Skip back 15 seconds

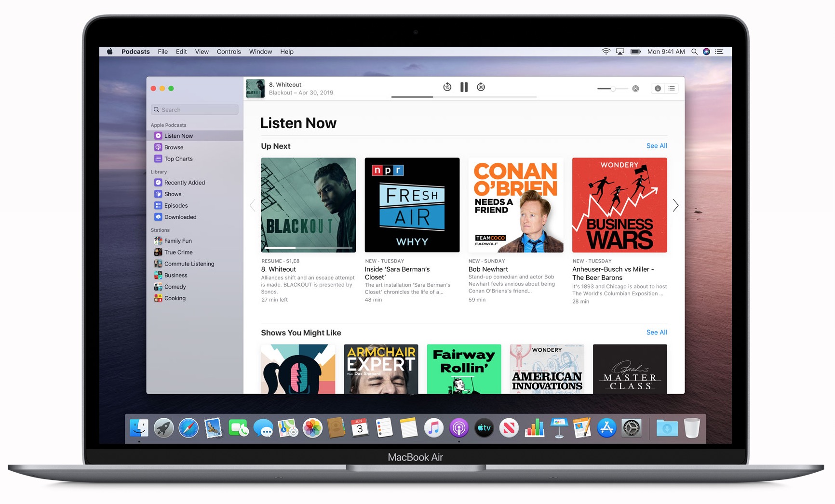[x=447, y=87]
